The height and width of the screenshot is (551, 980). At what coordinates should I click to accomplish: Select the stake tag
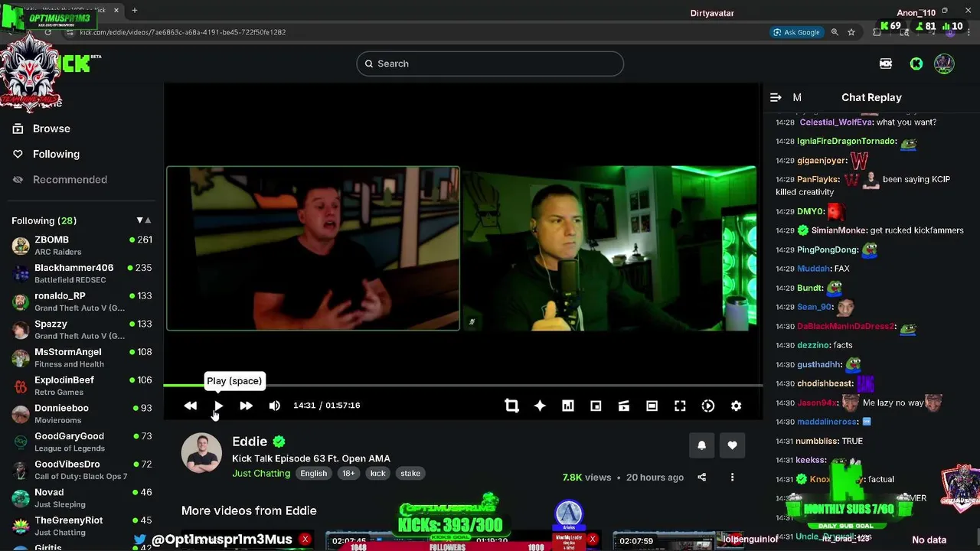410,473
